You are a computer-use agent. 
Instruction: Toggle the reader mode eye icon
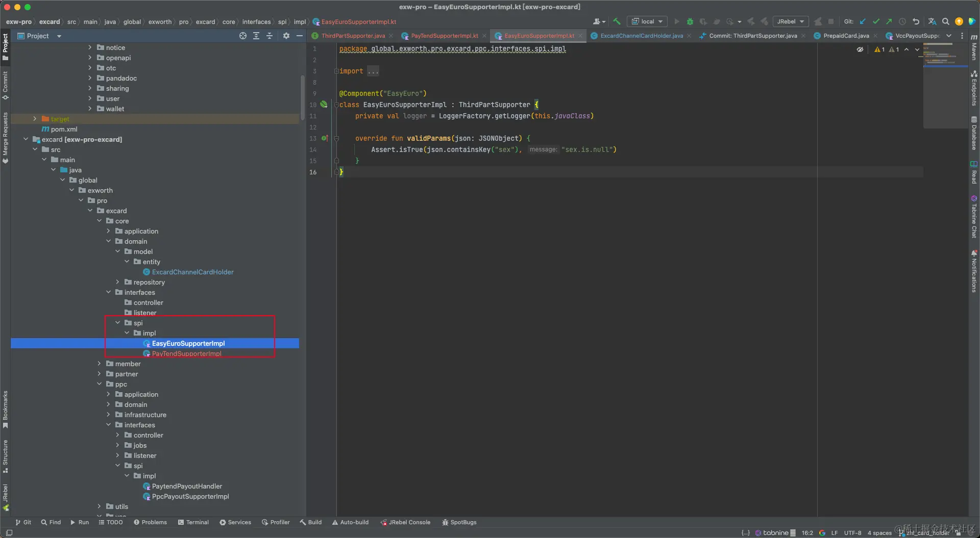[x=860, y=49]
